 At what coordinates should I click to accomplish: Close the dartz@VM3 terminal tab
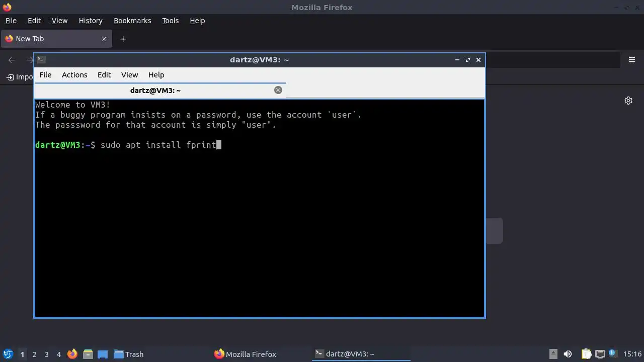pyautogui.click(x=278, y=90)
